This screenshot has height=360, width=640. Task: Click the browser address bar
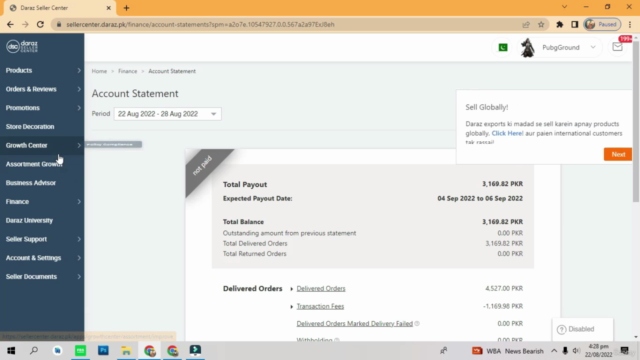[286, 24]
